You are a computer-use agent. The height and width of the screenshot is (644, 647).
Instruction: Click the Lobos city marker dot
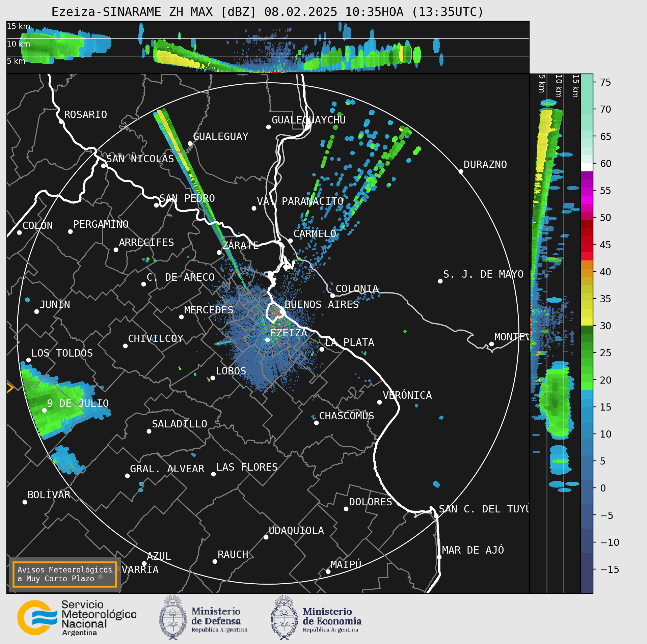213,378
